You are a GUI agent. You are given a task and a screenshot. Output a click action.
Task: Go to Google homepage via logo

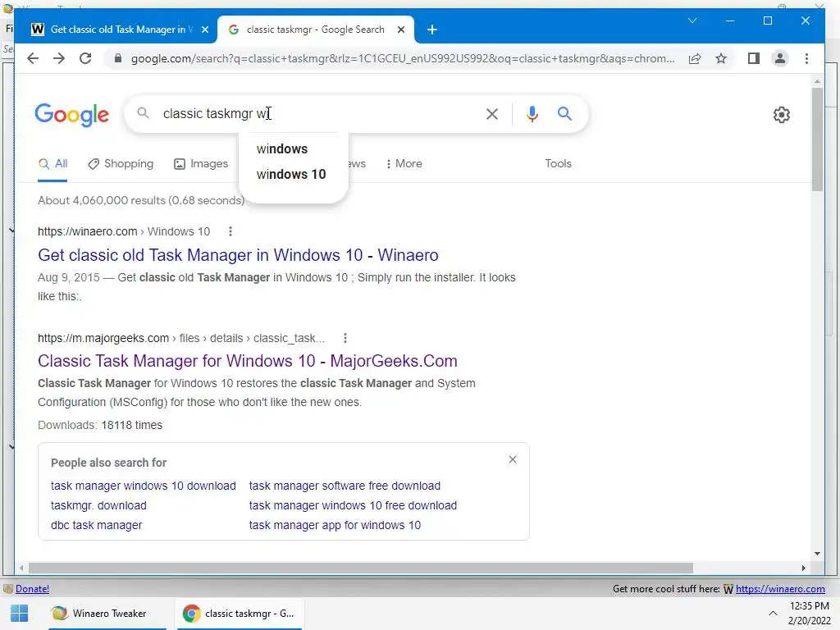click(72, 115)
